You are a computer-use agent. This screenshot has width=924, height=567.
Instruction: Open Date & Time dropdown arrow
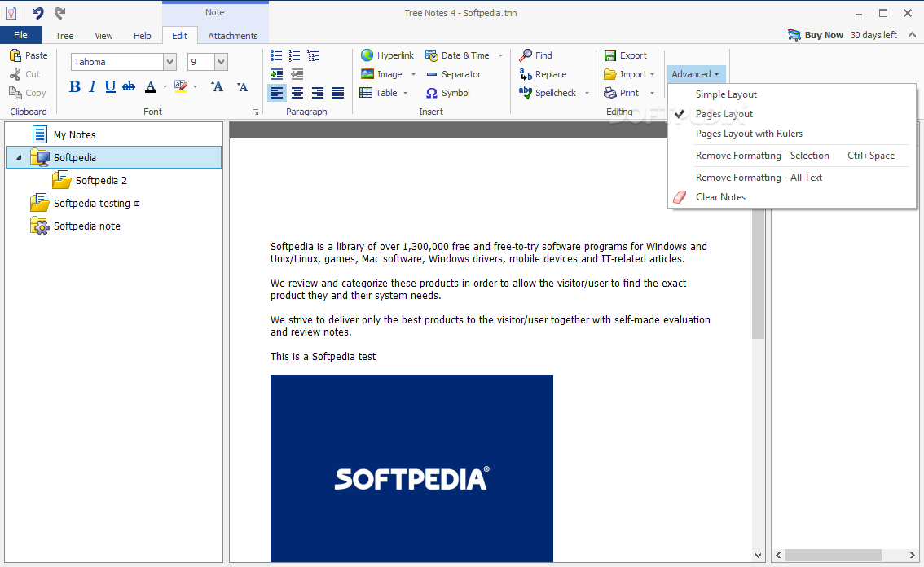tap(500, 55)
